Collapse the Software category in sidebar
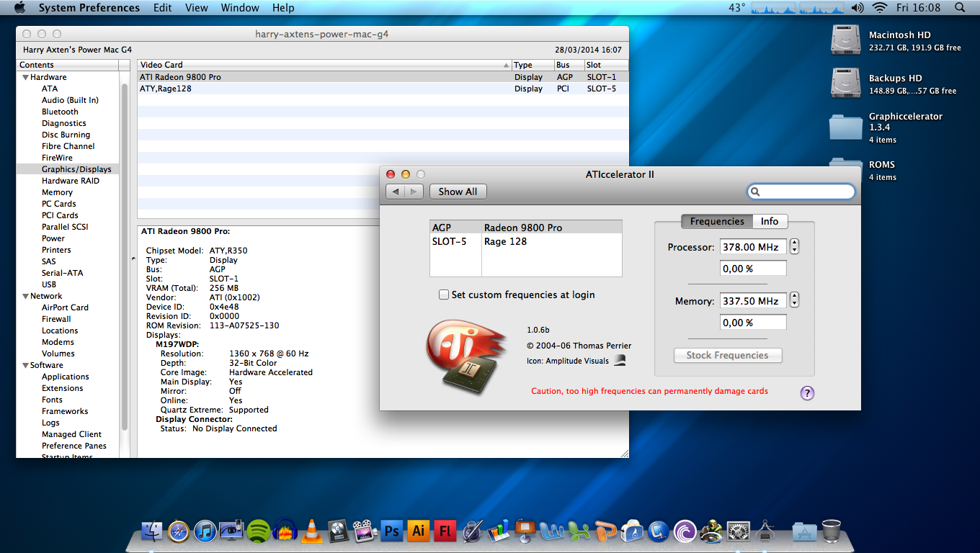 [25, 365]
